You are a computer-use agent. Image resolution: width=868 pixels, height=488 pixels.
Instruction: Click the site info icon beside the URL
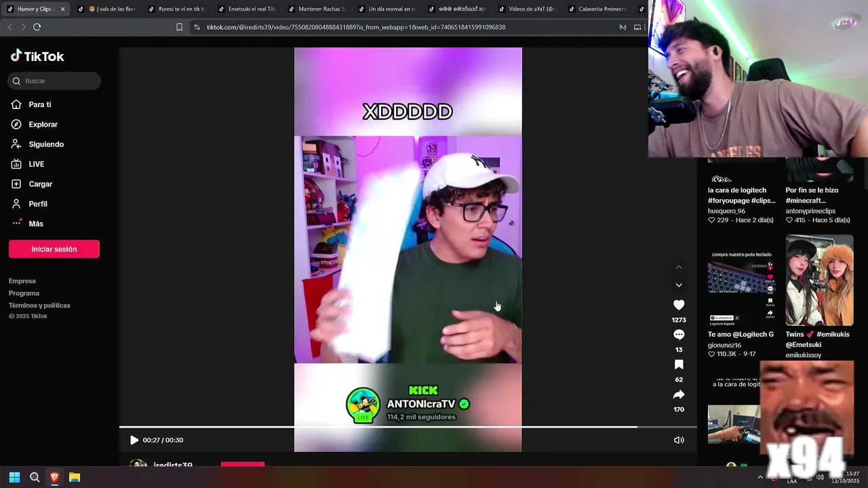pyautogui.click(x=197, y=27)
